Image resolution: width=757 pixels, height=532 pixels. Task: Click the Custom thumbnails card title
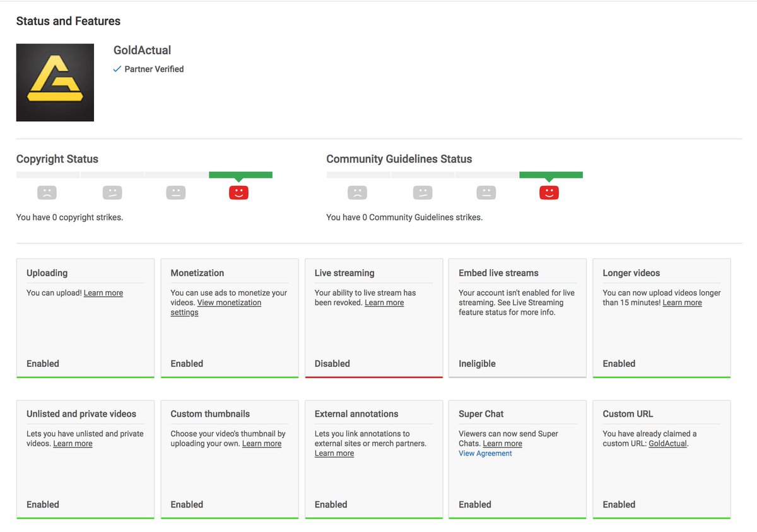(x=210, y=414)
